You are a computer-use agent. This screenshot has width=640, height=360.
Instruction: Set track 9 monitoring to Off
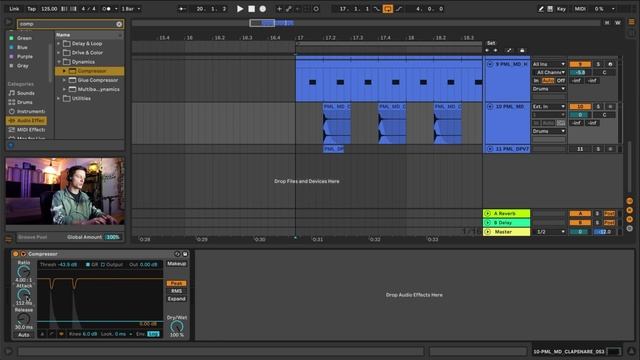561,80
